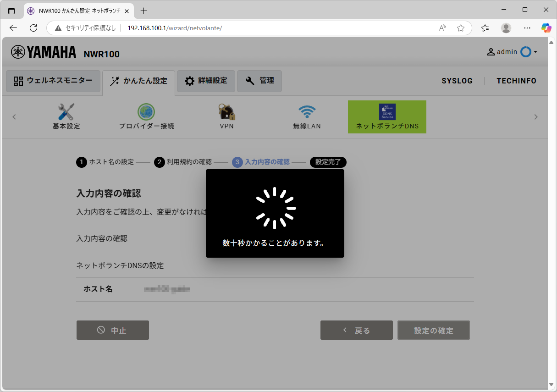Open the 基本設定 tools icon

66,112
